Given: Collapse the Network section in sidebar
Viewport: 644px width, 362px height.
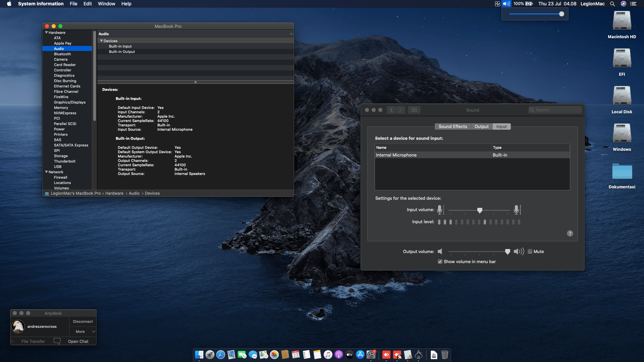Looking at the screenshot, I should pyautogui.click(x=47, y=172).
